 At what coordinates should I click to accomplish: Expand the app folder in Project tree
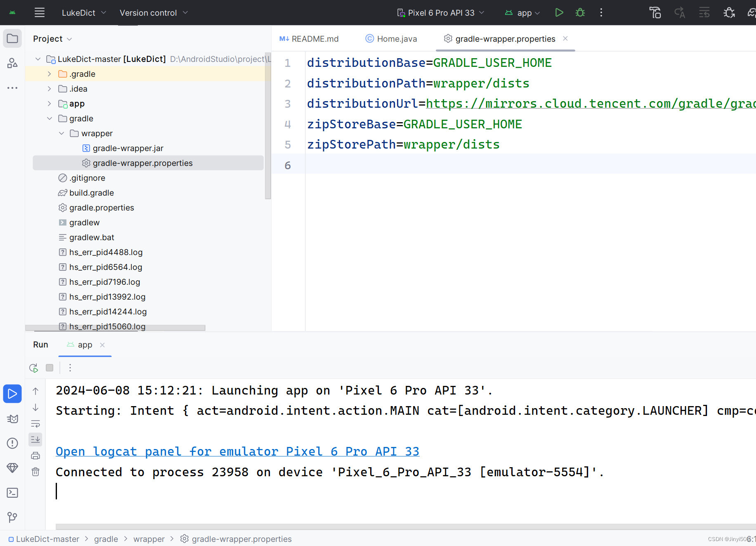click(49, 104)
